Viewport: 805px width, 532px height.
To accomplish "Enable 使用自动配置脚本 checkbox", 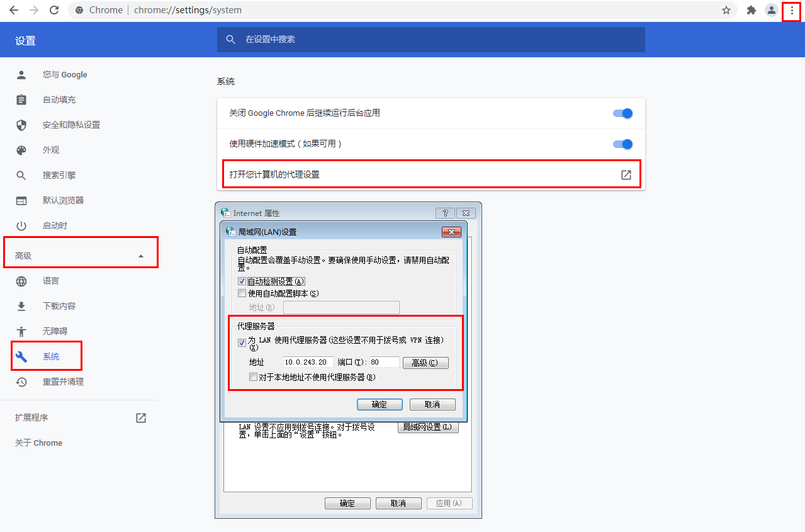I will pos(242,293).
